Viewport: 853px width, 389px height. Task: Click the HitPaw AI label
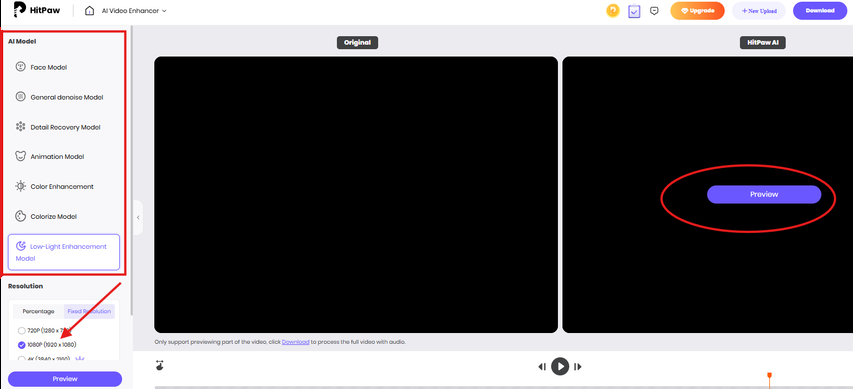pos(763,42)
